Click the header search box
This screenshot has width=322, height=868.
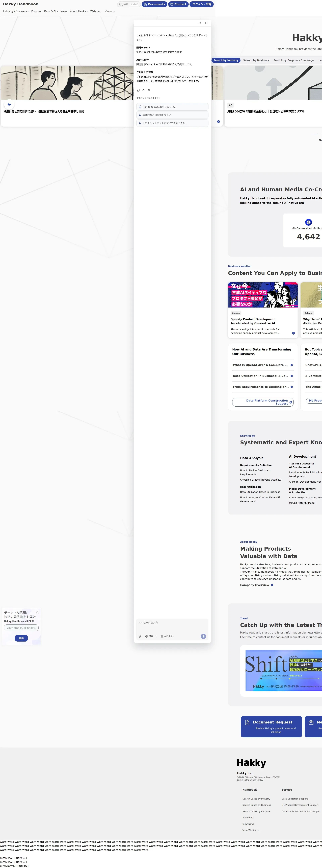coord(129,4)
